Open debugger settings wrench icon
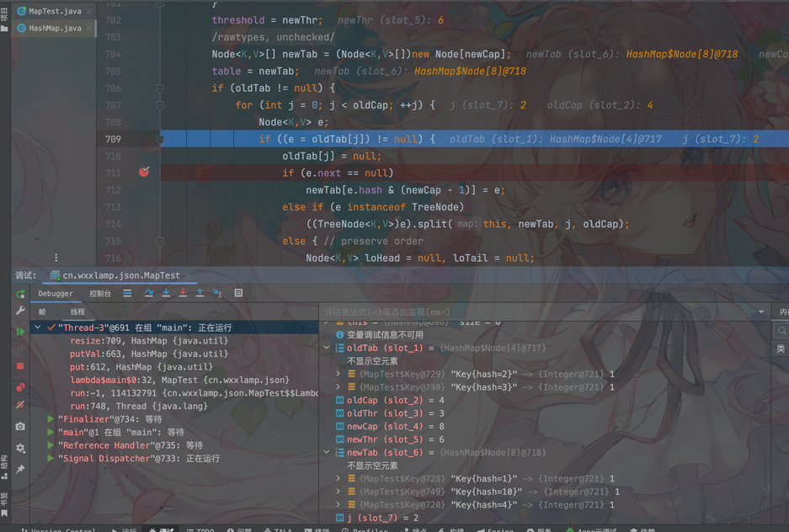 [20, 311]
